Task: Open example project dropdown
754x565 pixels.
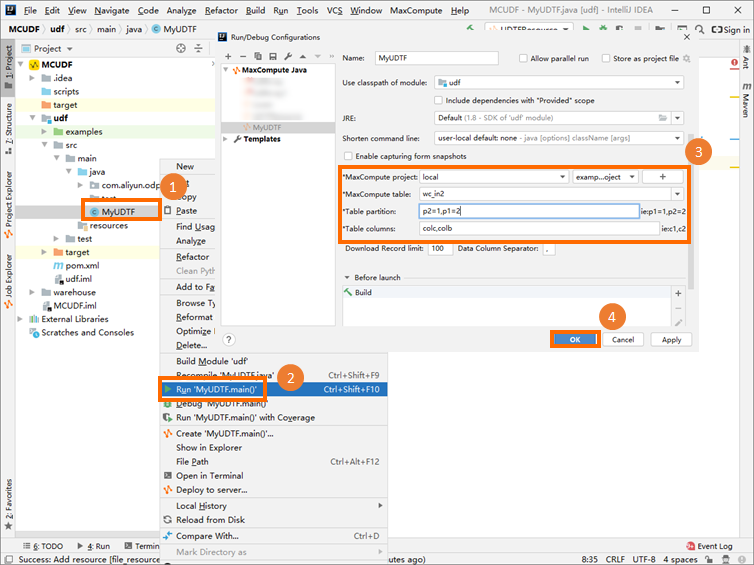Action: (x=606, y=177)
